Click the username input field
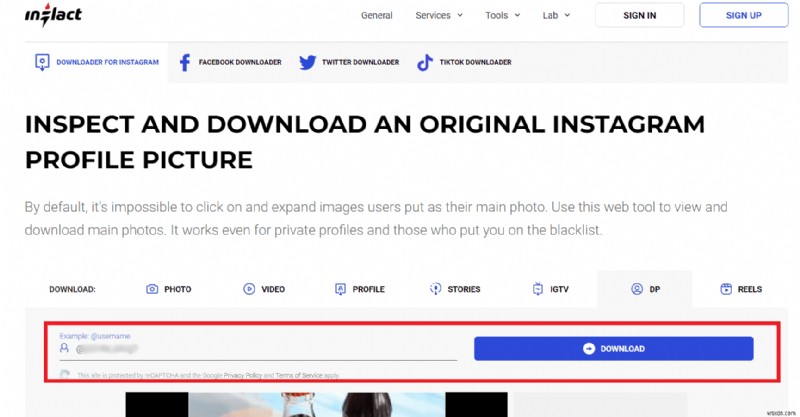Viewport: 800px width, 417px height. click(x=258, y=349)
